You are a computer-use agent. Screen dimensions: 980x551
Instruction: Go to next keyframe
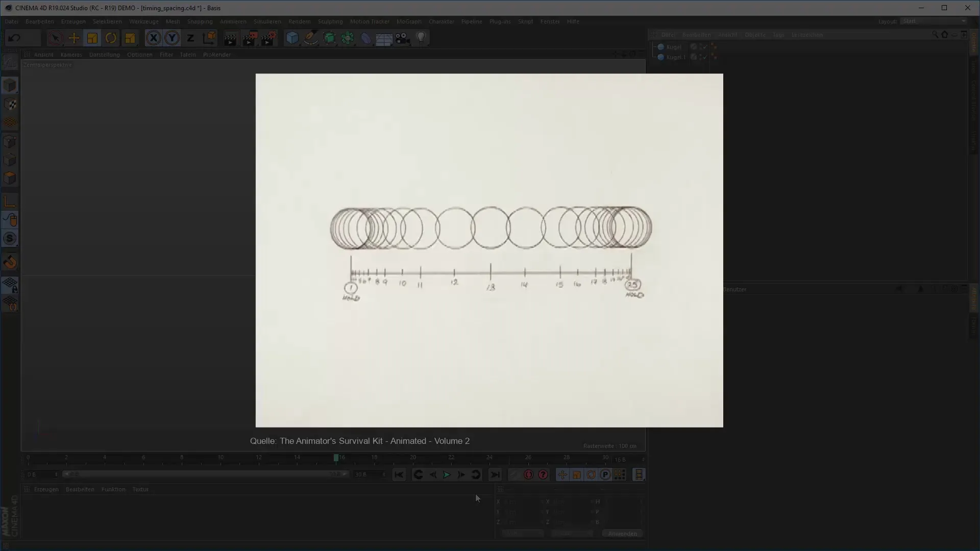click(x=476, y=475)
